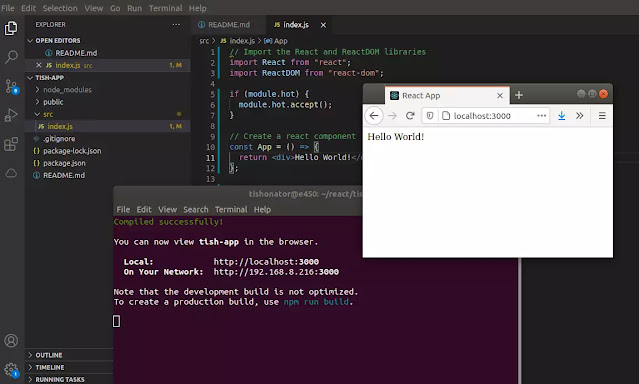Open terminal window's Terminal menu
This screenshot has height=384, width=639.
(x=231, y=210)
